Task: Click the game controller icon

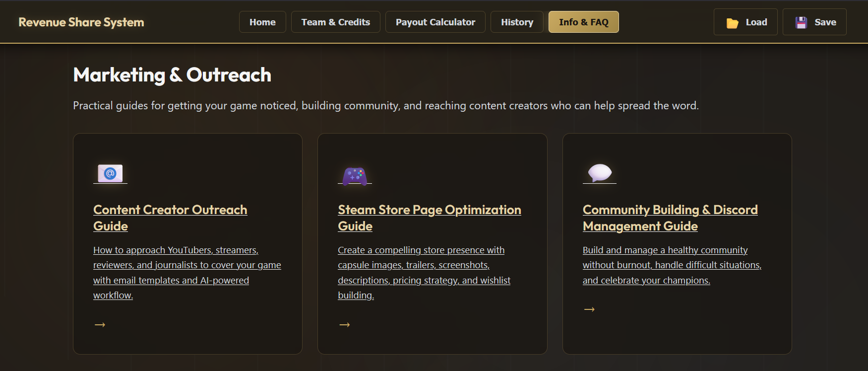Action: [355, 175]
